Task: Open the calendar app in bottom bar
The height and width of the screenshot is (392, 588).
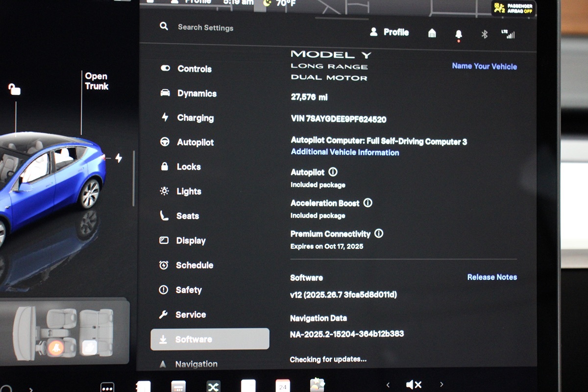Action: coord(283,386)
